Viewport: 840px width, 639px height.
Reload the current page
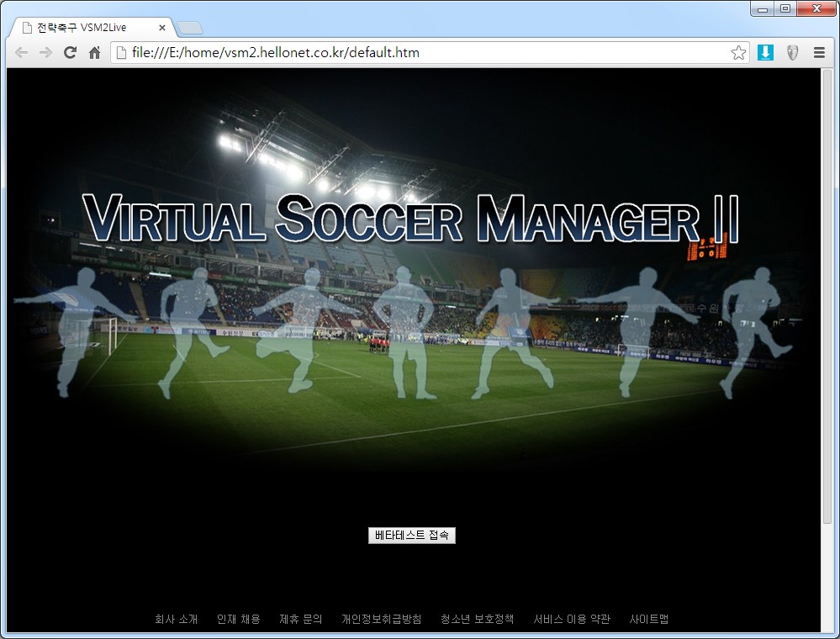tap(71, 53)
